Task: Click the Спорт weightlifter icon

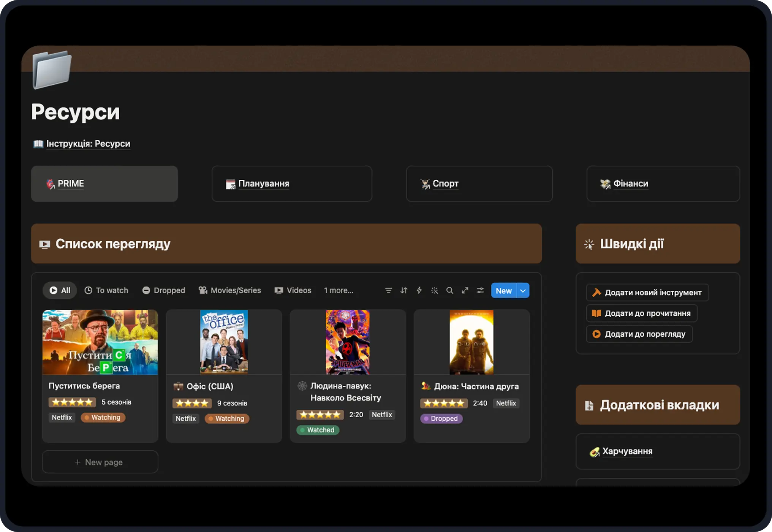Action: pyautogui.click(x=425, y=184)
